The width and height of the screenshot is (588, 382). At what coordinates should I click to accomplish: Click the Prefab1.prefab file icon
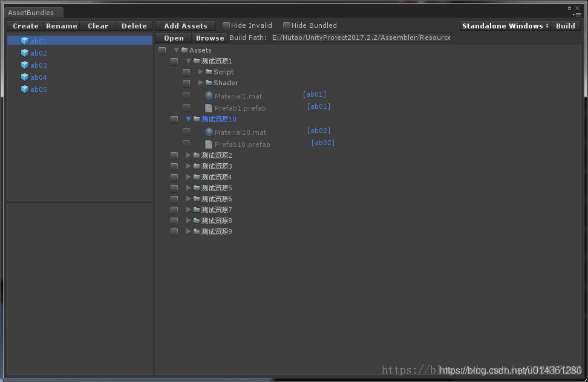pos(209,108)
